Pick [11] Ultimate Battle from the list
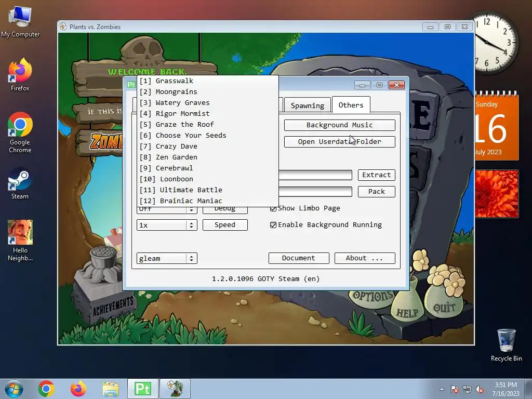This screenshot has width=532, height=399. [x=207, y=190]
